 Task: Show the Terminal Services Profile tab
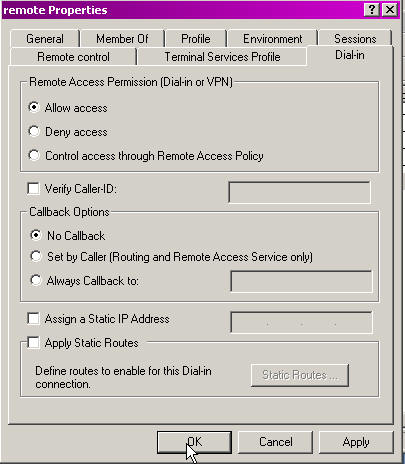tap(222, 57)
